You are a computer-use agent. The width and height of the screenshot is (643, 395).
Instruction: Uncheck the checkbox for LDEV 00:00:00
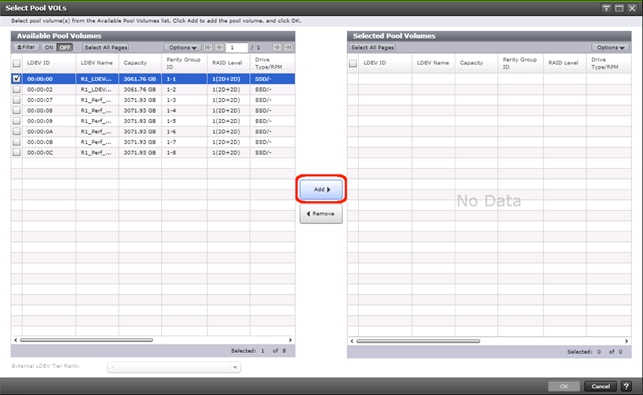[x=16, y=79]
